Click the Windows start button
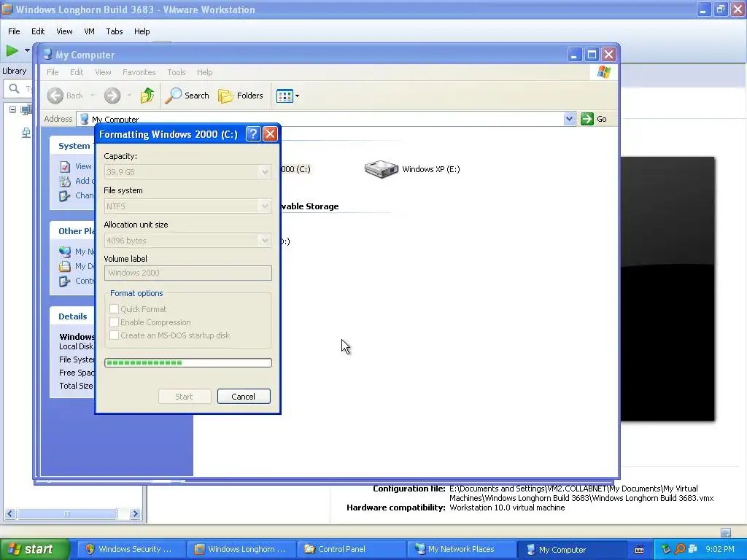 pyautogui.click(x=34, y=549)
